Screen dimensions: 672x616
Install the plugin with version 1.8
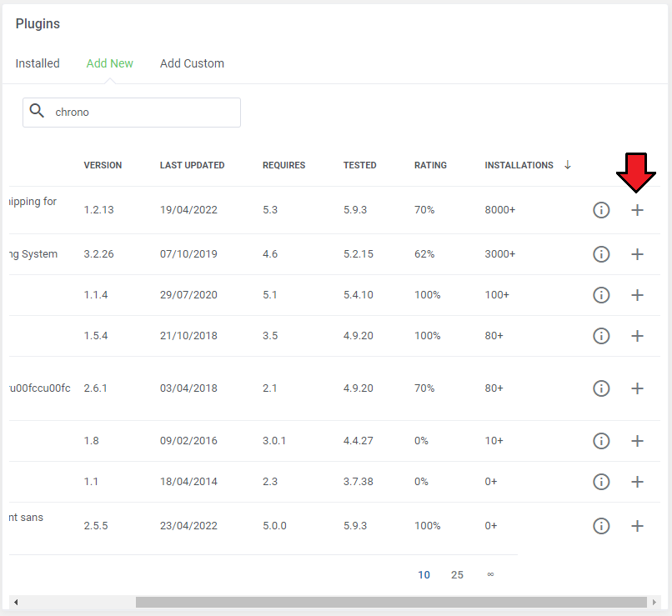click(637, 440)
